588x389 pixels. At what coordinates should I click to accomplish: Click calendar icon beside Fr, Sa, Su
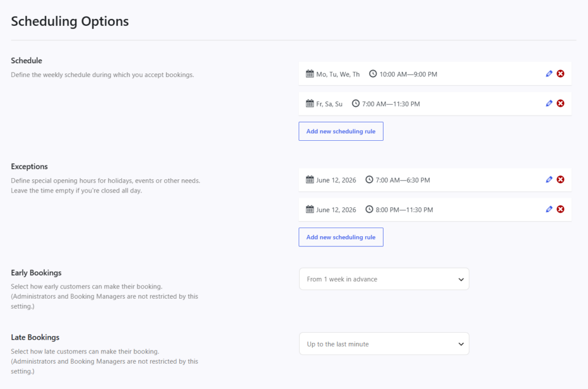(x=310, y=103)
